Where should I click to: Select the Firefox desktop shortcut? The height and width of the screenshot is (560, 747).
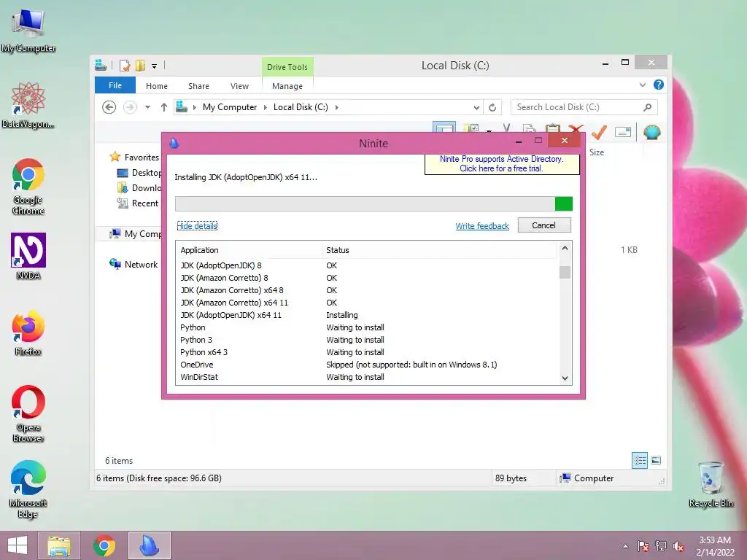coord(28,332)
